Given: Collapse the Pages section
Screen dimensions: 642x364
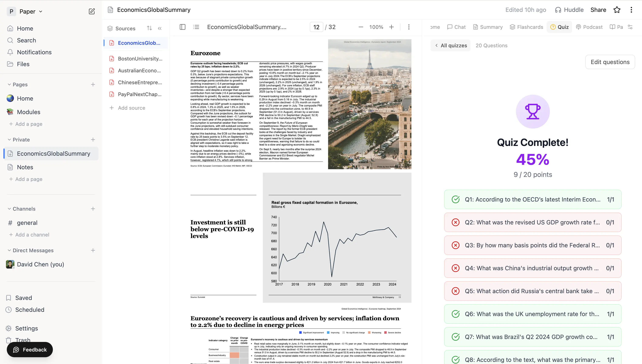Looking at the screenshot, I should (9, 84).
